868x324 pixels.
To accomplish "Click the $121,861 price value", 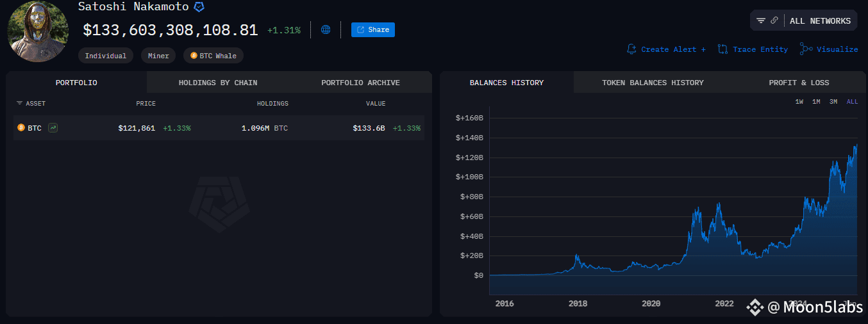I will coord(137,128).
